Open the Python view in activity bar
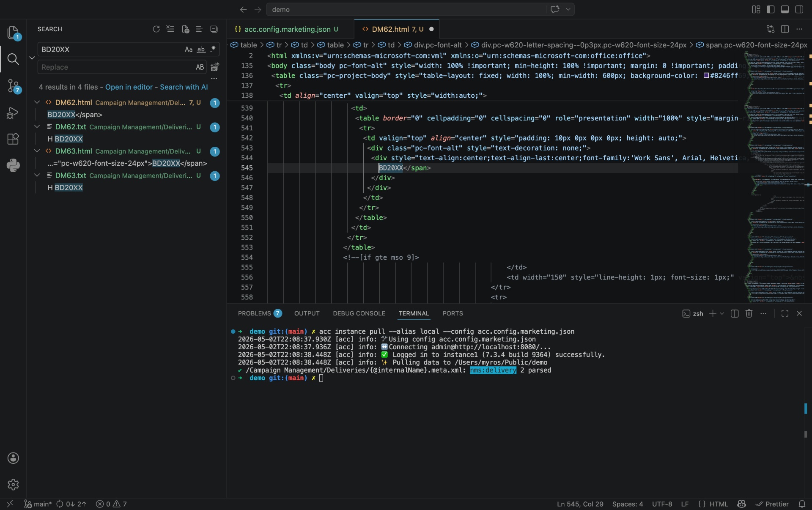 [13, 165]
